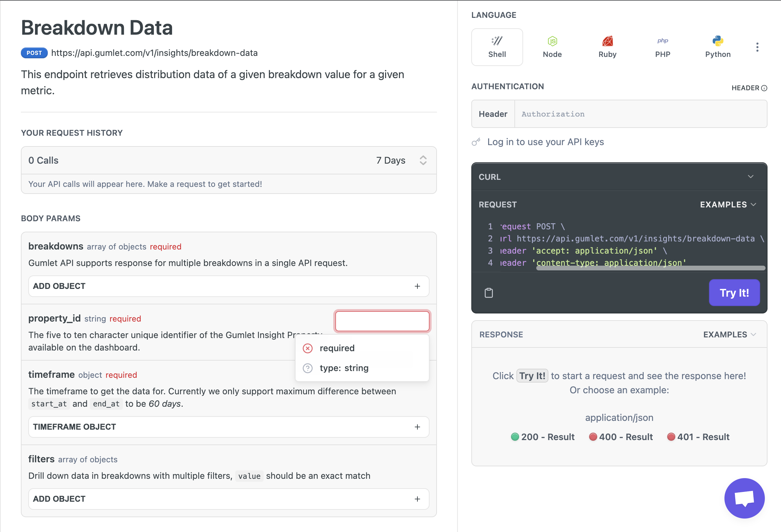Viewport: 781px width, 532px height.
Task: Change the 7 Days history range
Action: point(401,160)
